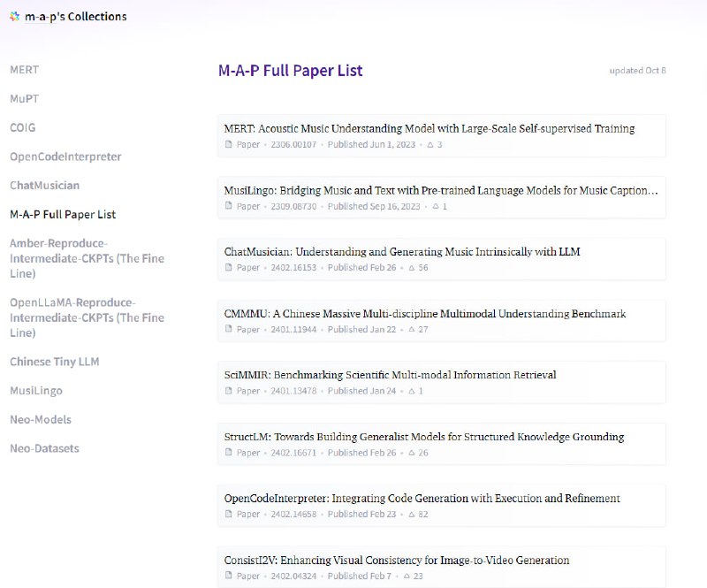Click upvote icon on StructLM paper entry
707x588 pixels.
point(412,453)
